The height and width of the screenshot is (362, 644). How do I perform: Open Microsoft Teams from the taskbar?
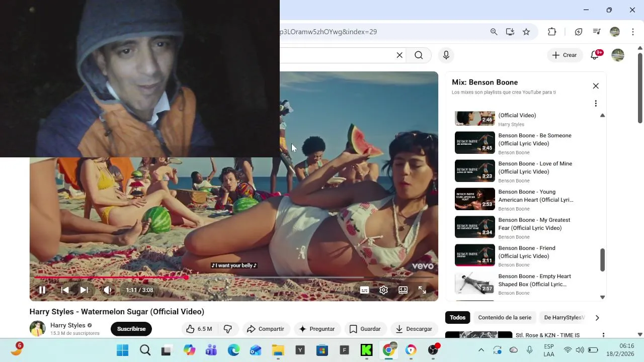pos(211,350)
